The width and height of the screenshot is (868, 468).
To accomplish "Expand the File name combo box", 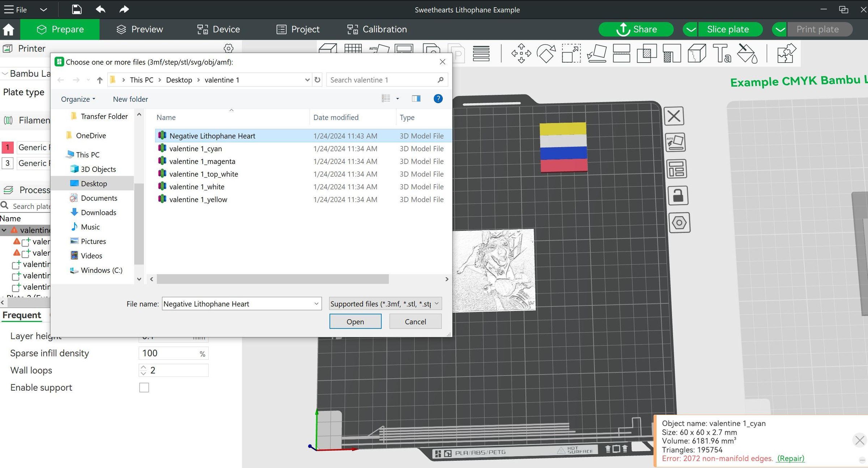I will click(x=316, y=304).
